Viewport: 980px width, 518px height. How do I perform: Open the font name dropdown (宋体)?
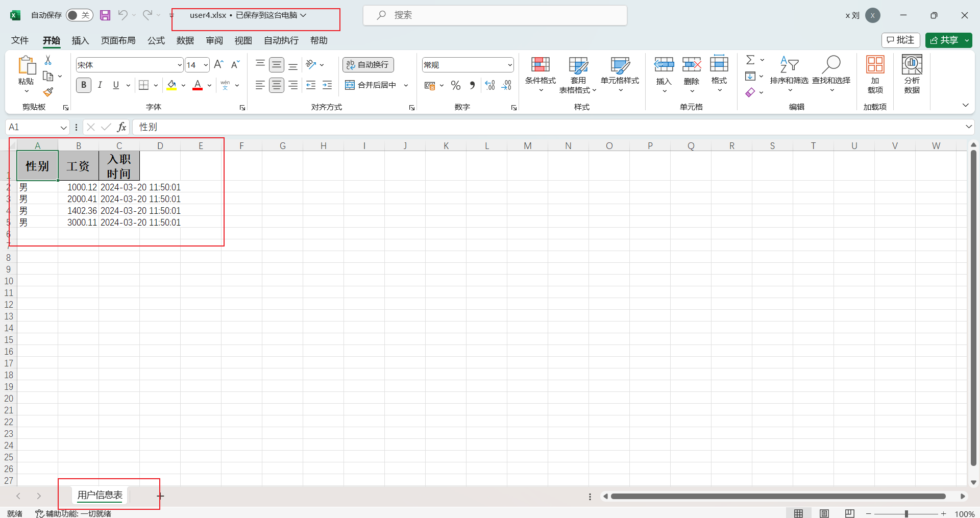tap(180, 65)
